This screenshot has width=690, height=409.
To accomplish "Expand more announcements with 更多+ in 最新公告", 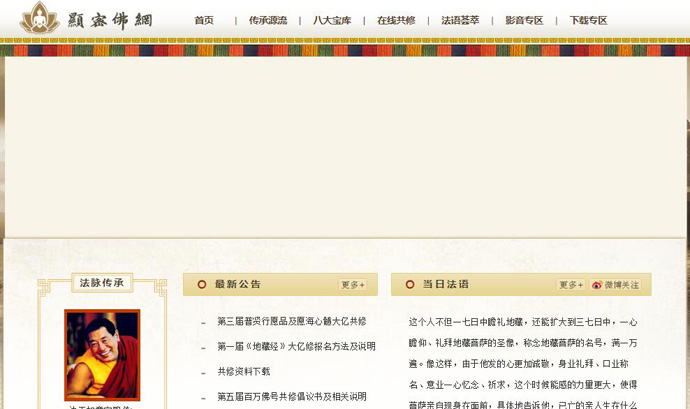I will pos(353,285).
